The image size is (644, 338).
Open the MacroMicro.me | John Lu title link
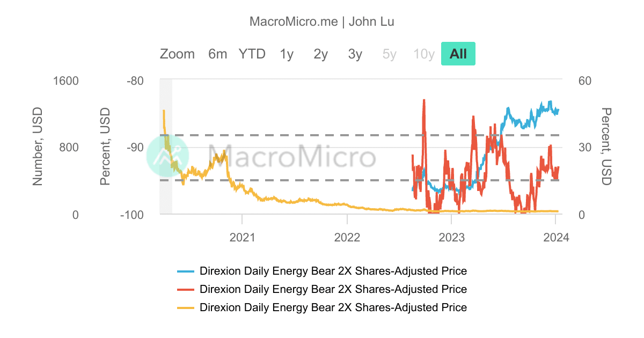click(321, 21)
